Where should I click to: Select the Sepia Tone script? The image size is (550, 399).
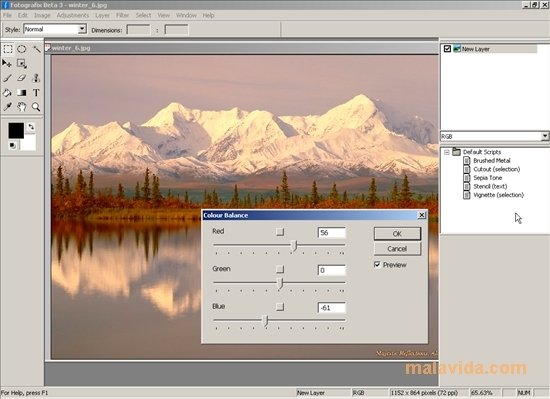point(487,178)
